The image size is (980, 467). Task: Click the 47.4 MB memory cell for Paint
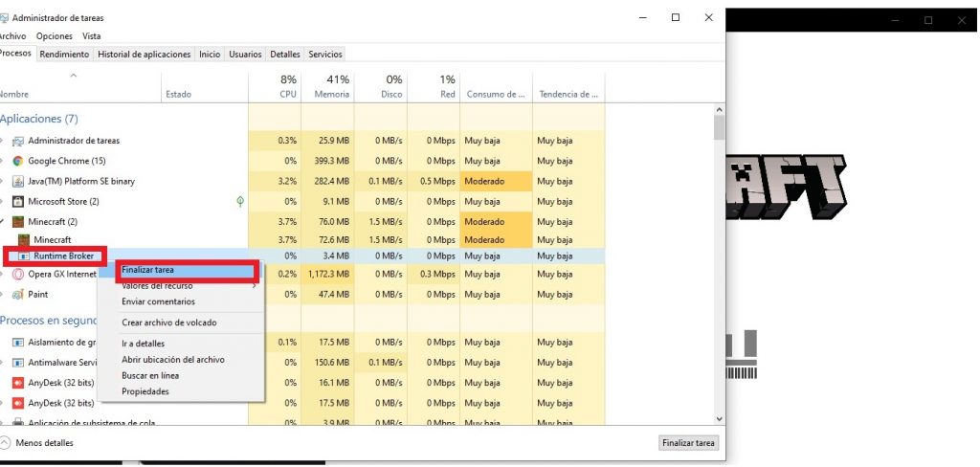tap(327, 294)
